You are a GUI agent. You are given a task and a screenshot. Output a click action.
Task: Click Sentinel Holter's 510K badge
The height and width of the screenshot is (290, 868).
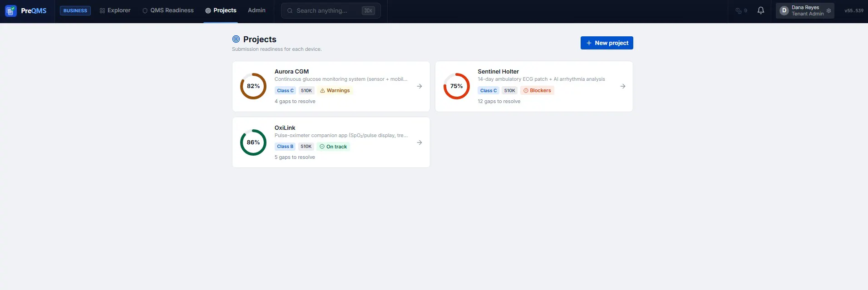click(510, 90)
